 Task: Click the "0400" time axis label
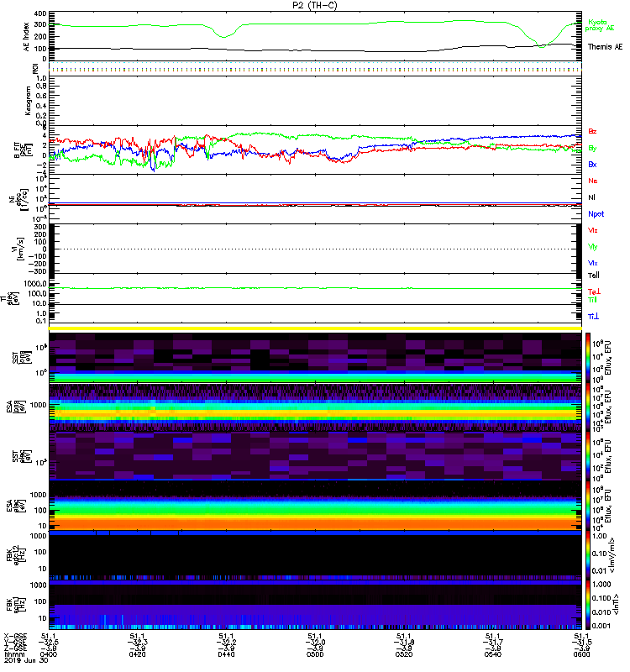coord(49,654)
